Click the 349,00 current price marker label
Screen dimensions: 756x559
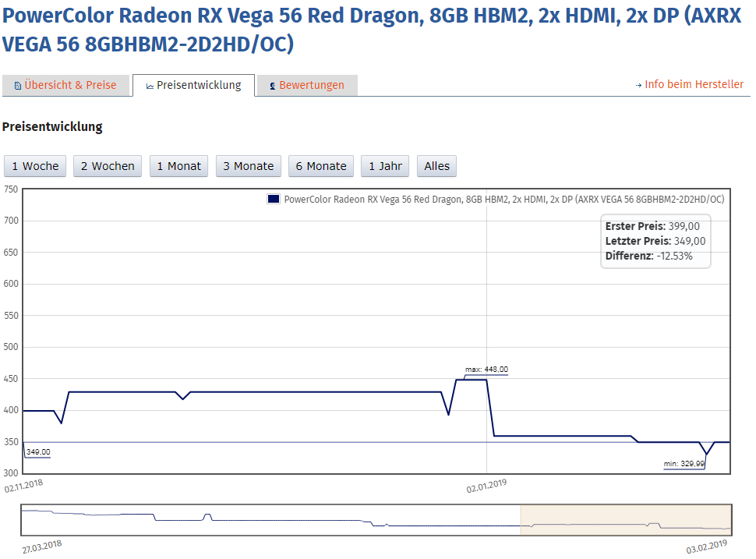point(38,452)
